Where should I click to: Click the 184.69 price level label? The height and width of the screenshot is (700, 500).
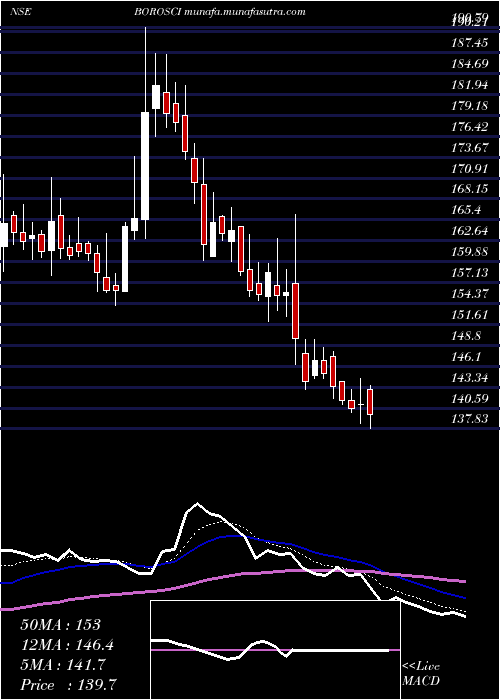tap(470, 63)
